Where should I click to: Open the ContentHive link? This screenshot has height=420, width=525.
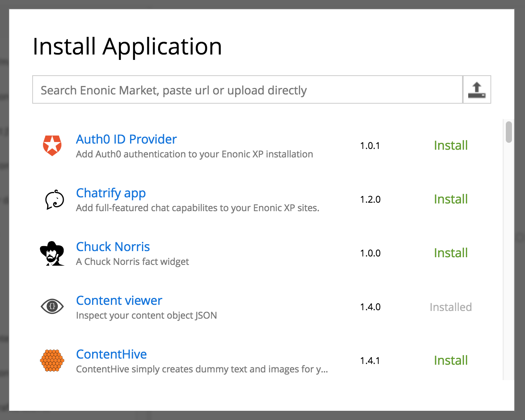click(x=111, y=354)
